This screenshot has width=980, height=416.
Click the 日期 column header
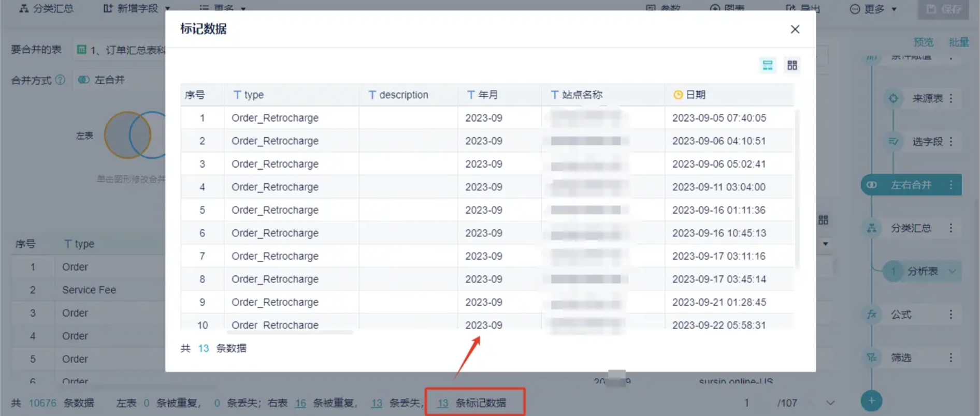pyautogui.click(x=729, y=95)
